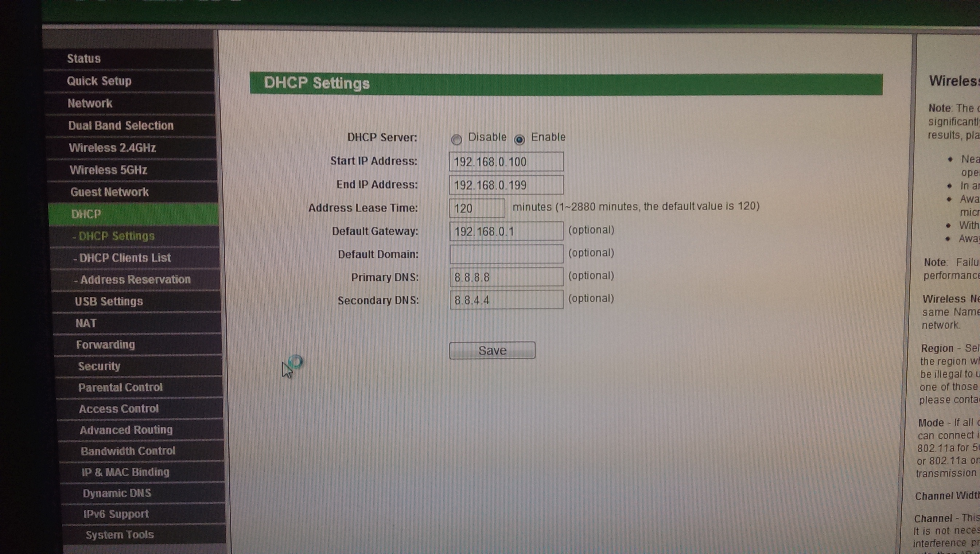This screenshot has width=980, height=554.
Task: Click the optional note beside Secondary DNS
Action: click(x=591, y=298)
